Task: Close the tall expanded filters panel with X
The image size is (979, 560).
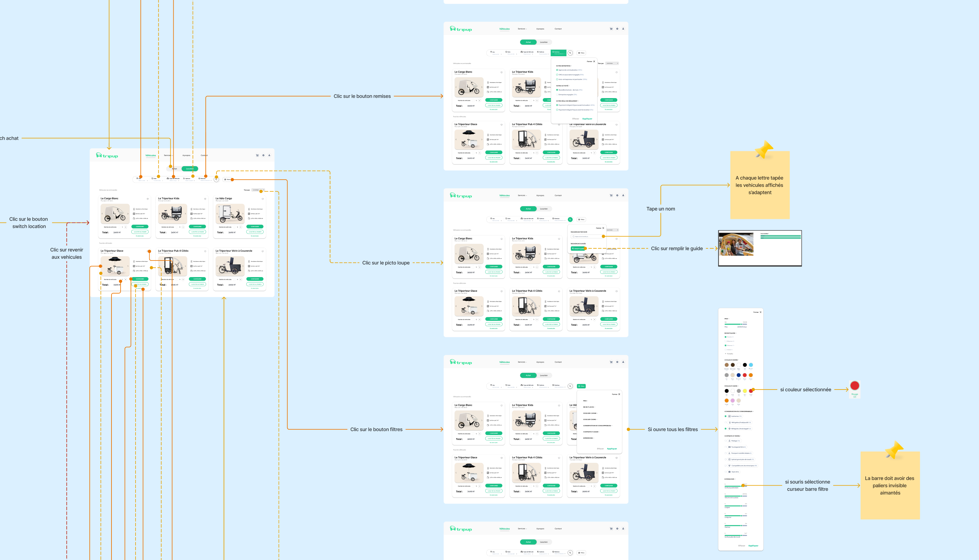Action: point(761,312)
